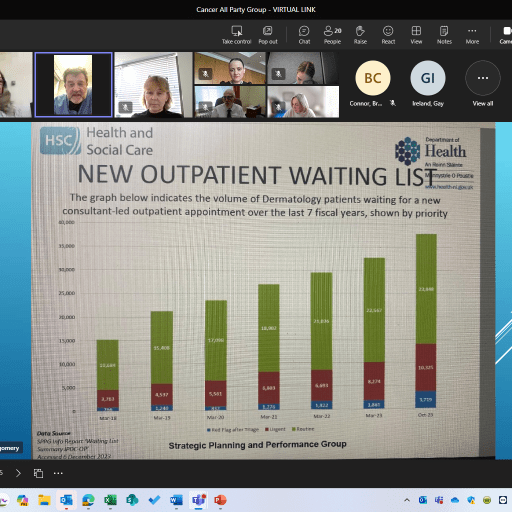Image resolution: width=512 pixels, height=512 pixels.
Task: Open the React emoji options
Action: (388, 35)
